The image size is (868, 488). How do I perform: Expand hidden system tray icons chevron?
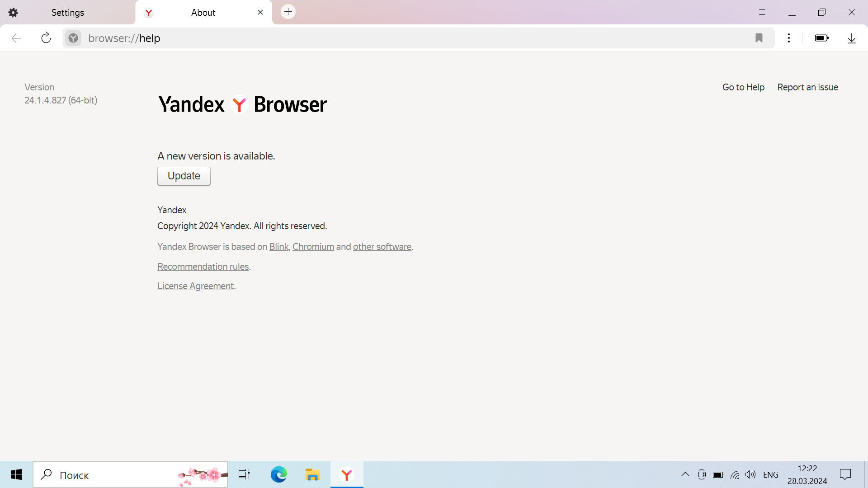[685, 474]
